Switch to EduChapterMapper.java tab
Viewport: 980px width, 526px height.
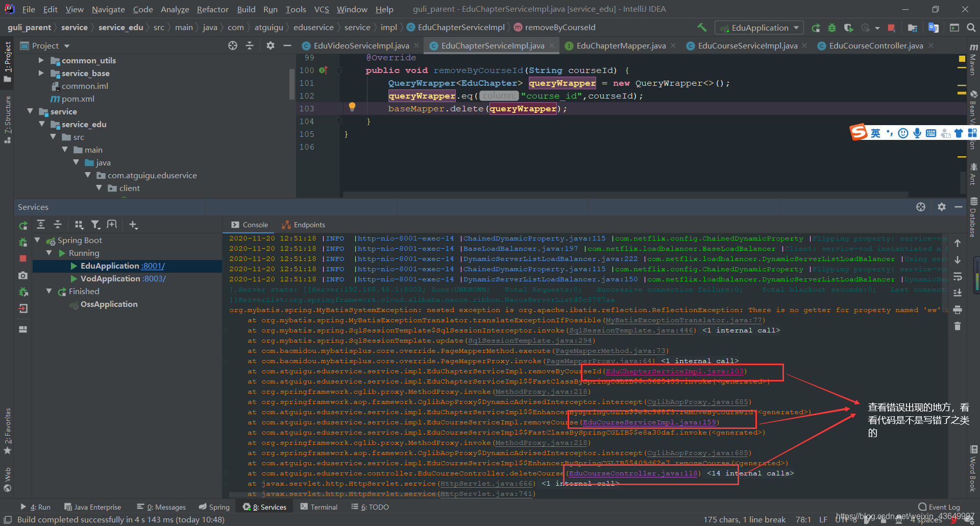(x=621, y=45)
